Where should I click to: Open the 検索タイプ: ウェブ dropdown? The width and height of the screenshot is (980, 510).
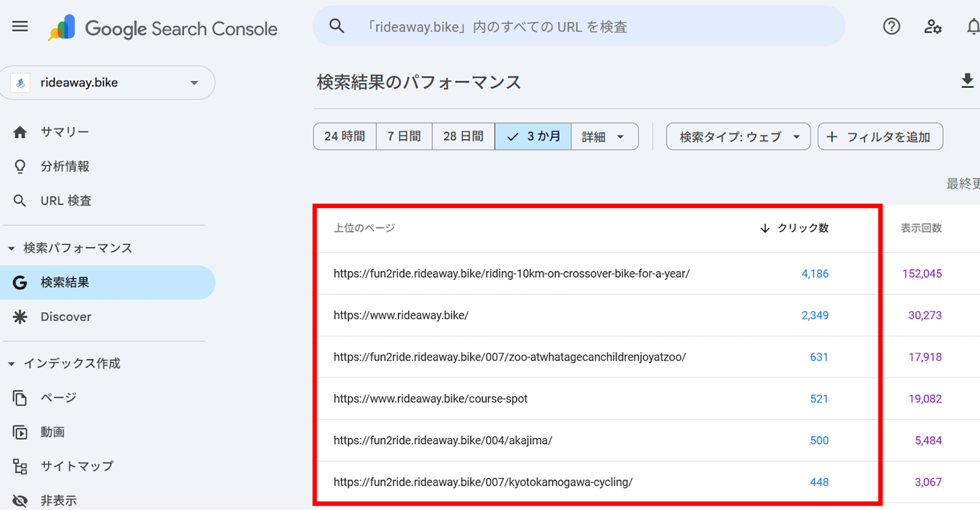(x=738, y=137)
